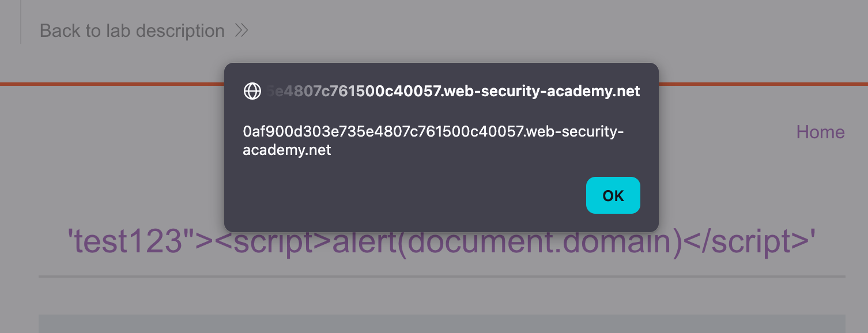The height and width of the screenshot is (333, 868).
Task: Open the Back to lab description link
Action: click(132, 31)
